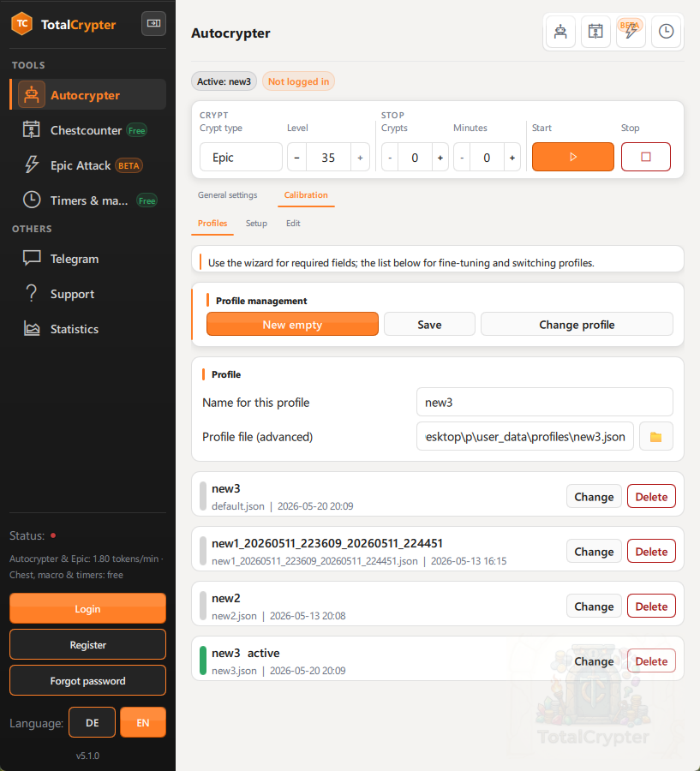Screen dimensions: 700x771
Task: Start the autocrypter with the play button
Action: click(573, 157)
